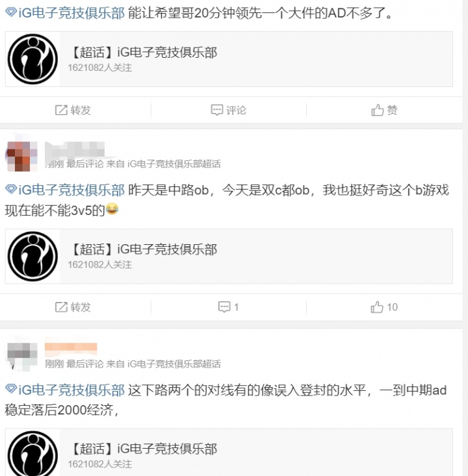Open iG logo thumbnail in second topic card

[32, 257]
